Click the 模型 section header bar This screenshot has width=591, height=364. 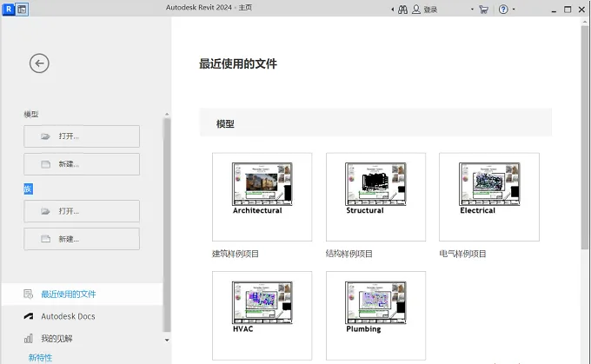coord(375,122)
